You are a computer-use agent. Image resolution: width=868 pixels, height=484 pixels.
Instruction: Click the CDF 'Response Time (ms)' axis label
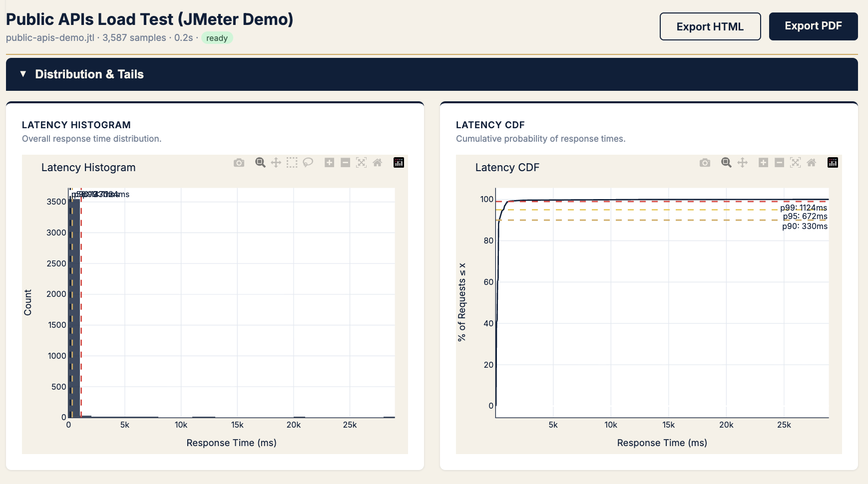pos(662,443)
